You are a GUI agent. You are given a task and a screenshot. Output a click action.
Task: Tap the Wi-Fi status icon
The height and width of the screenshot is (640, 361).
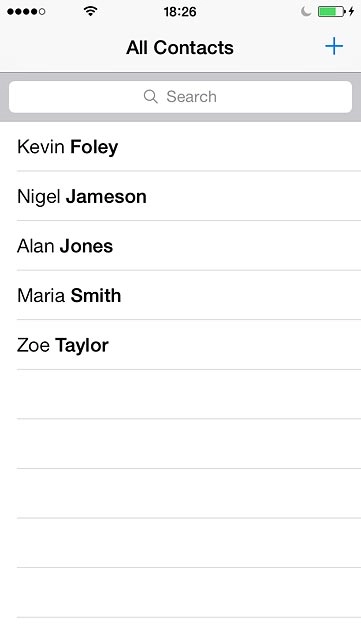[90, 11]
